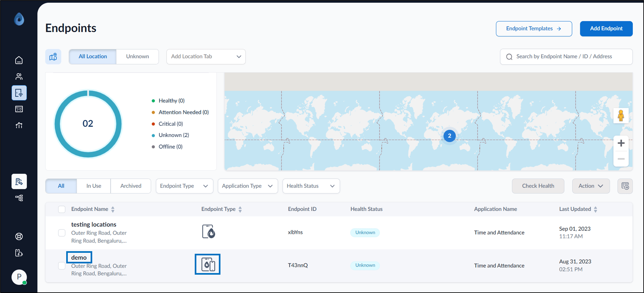Open the profile avatar P
This screenshot has height=293, width=644.
[x=19, y=277]
